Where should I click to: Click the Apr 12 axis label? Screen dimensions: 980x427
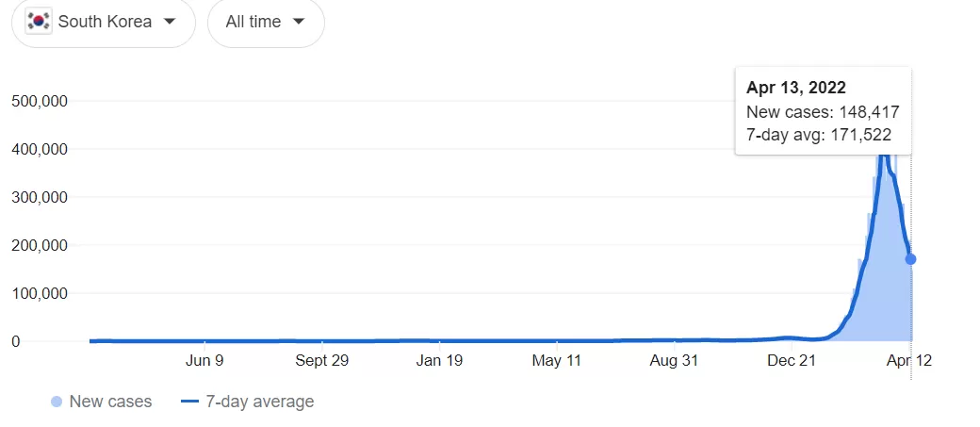(910, 361)
